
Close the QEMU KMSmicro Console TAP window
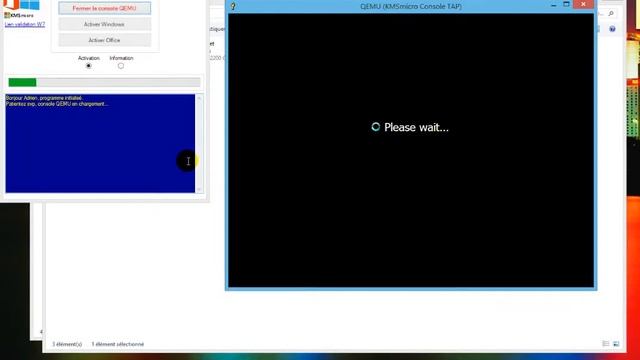(x=583, y=4)
